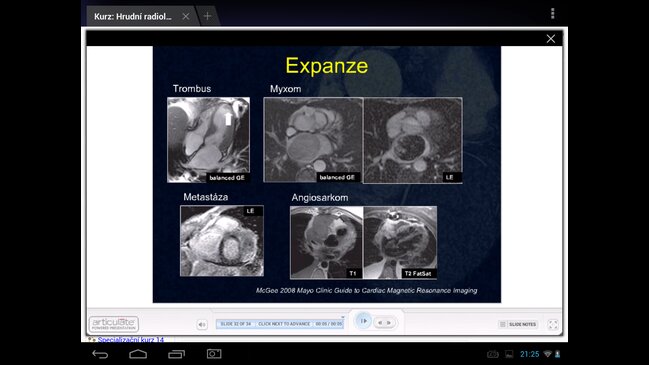Open the Specializační kurz 14 link
Image resolution: width=649 pixels, height=365 pixels.
[x=131, y=340]
